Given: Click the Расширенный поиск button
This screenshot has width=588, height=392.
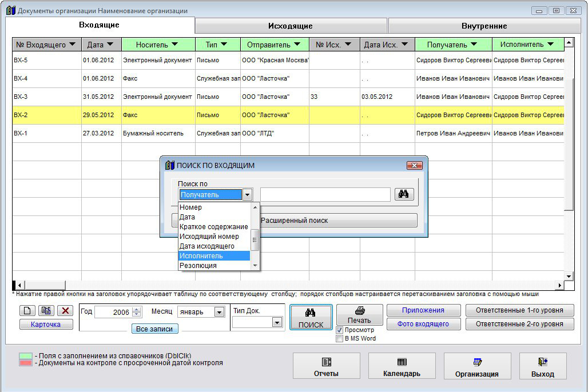Looking at the screenshot, I should [339, 220].
